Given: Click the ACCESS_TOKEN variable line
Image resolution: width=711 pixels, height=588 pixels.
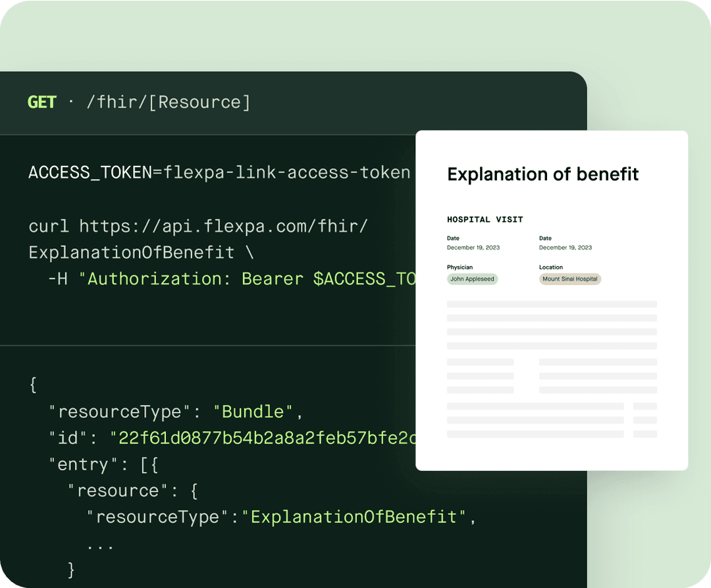Looking at the screenshot, I should pyautogui.click(x=219, y=173).
